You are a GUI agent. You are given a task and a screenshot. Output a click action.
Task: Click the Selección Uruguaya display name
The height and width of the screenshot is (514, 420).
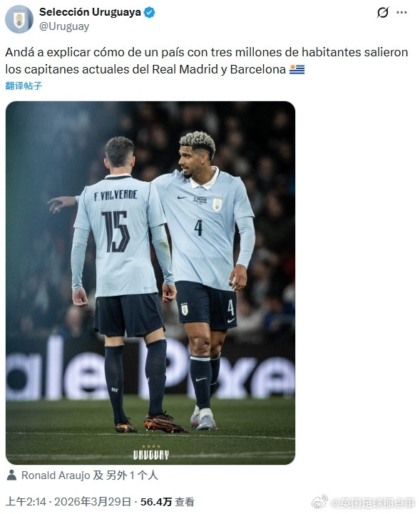pos(90,12)
